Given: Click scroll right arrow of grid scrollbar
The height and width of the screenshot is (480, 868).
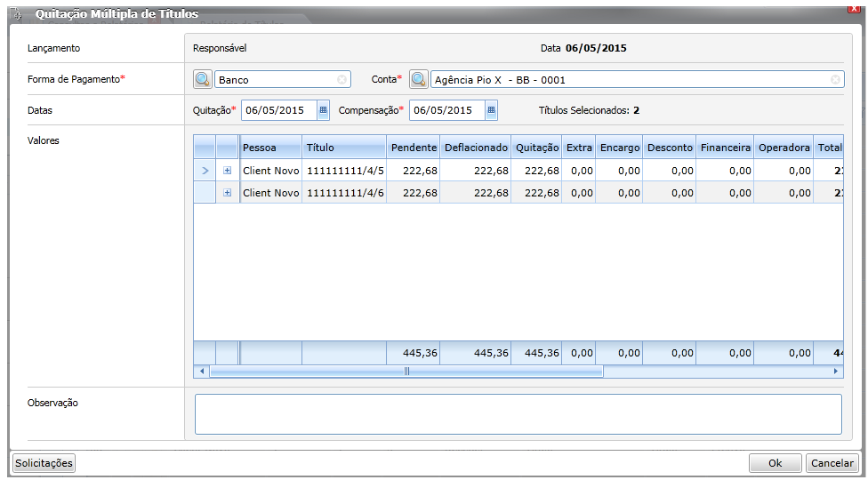Looking at the screenshot, I should pos(836,371).
